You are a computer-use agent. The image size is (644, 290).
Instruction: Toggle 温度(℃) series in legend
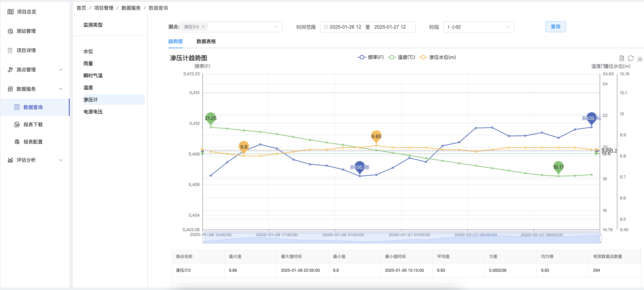point(401,57)
